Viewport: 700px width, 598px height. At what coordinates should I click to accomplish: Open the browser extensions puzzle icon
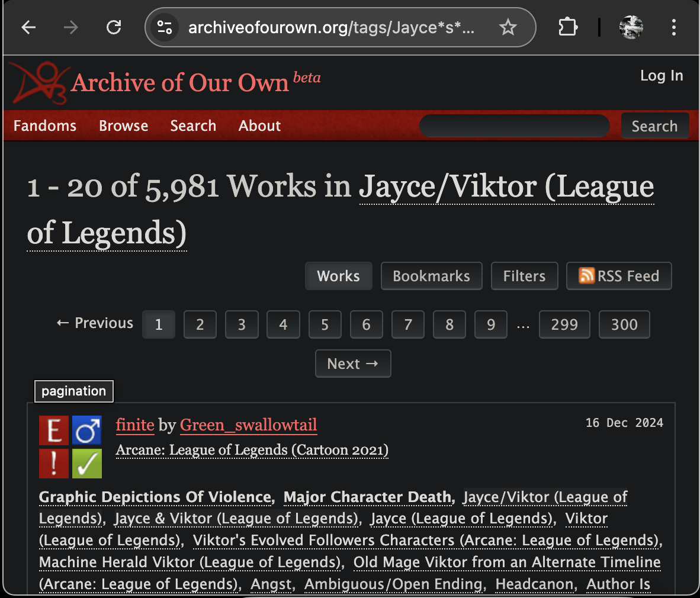click(567, 27)
